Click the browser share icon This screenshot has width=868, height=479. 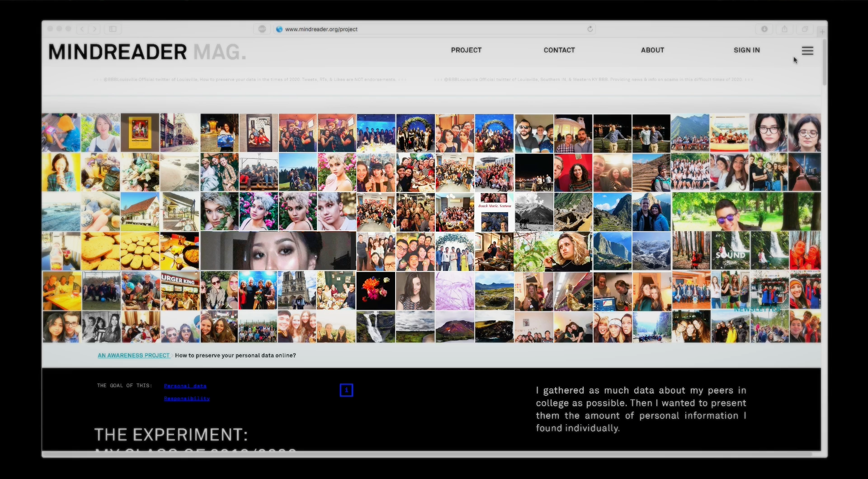click(785, 29)
